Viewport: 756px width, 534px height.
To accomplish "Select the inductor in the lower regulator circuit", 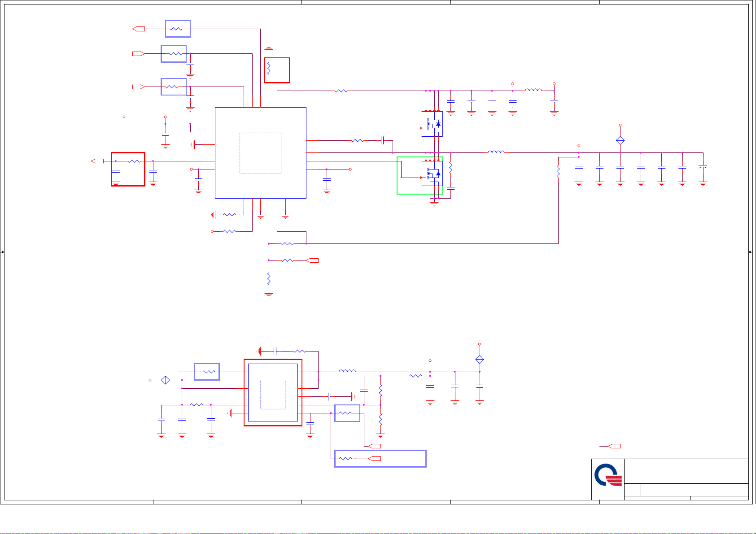I will [347, 371].
